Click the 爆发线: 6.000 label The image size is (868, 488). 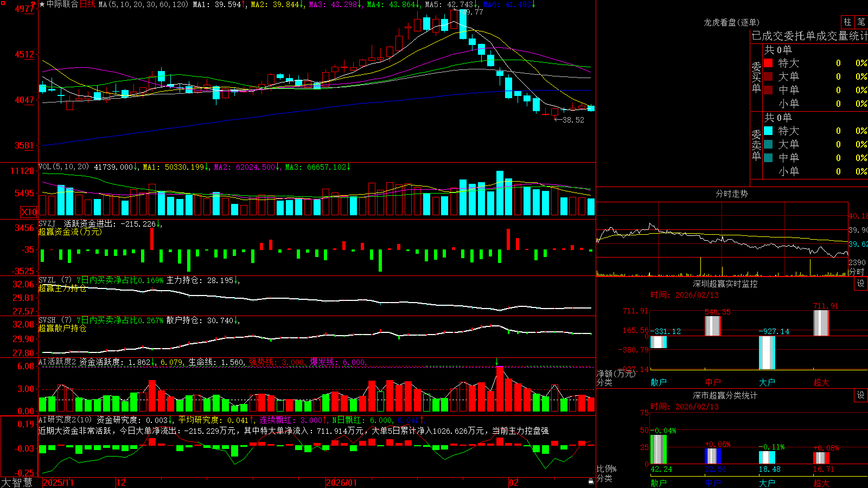(339, 362)
